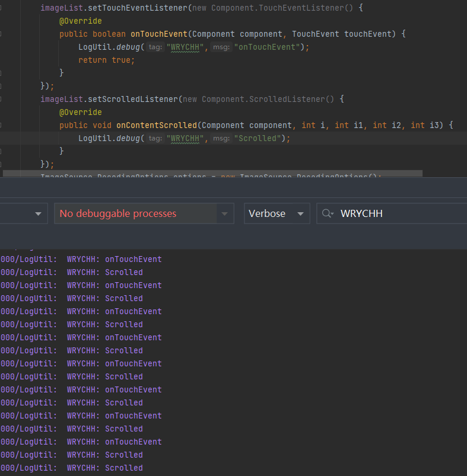Click the "WRYCHH" tag string in the onTouchEvent debug call
Screen dimensions: 467x476
coord(185,47)
